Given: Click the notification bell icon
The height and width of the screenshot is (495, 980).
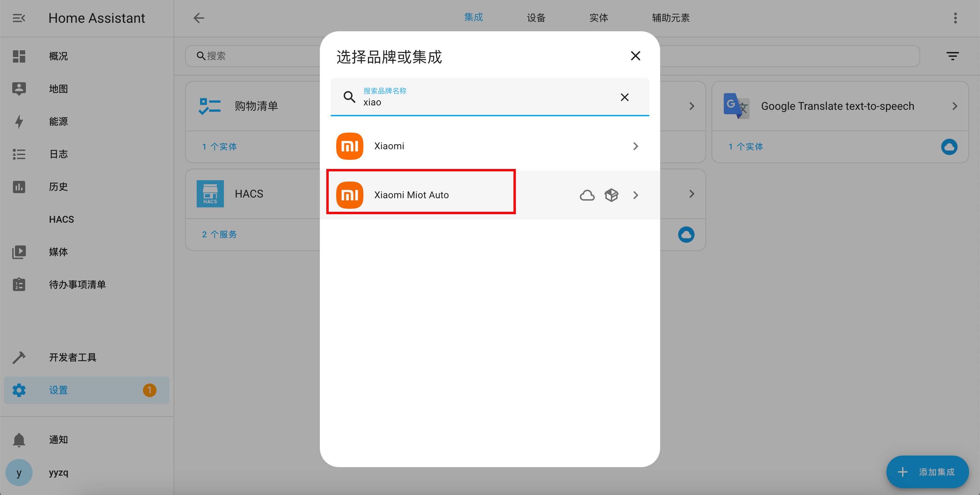Looking at the screenshot, I should tap(19, 440).
